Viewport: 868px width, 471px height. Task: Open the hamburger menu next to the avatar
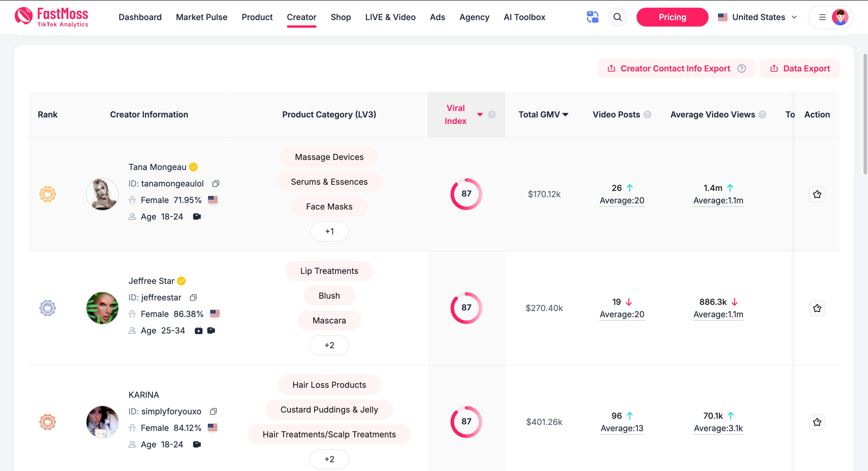(x=822, y=17)
